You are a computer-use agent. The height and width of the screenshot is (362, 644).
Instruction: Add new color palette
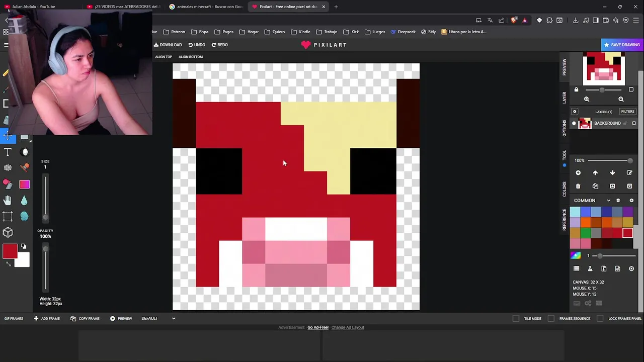(x=632, y=201)
